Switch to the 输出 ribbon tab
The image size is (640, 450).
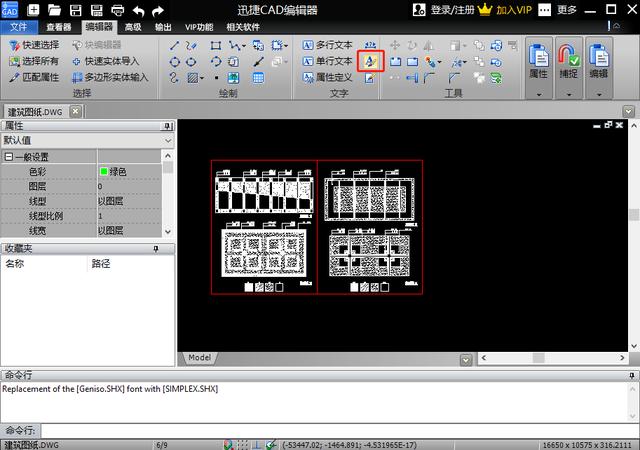tap(163, 27)
